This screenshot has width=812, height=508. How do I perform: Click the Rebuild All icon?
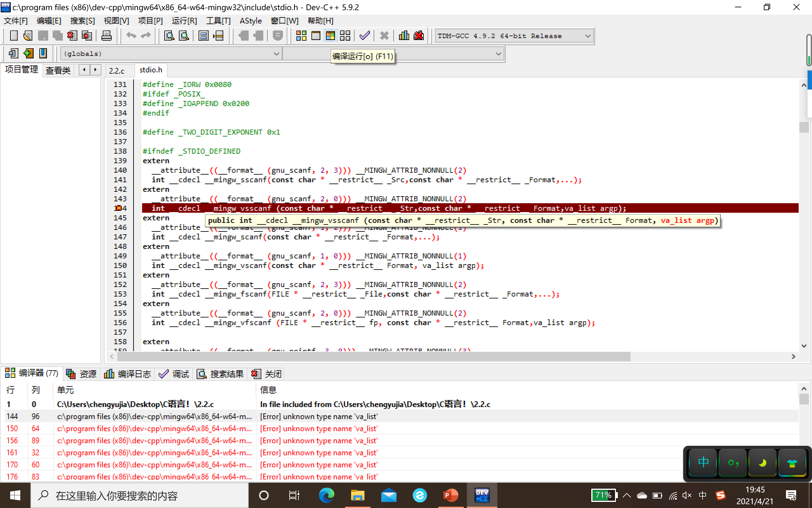(345, 36)
